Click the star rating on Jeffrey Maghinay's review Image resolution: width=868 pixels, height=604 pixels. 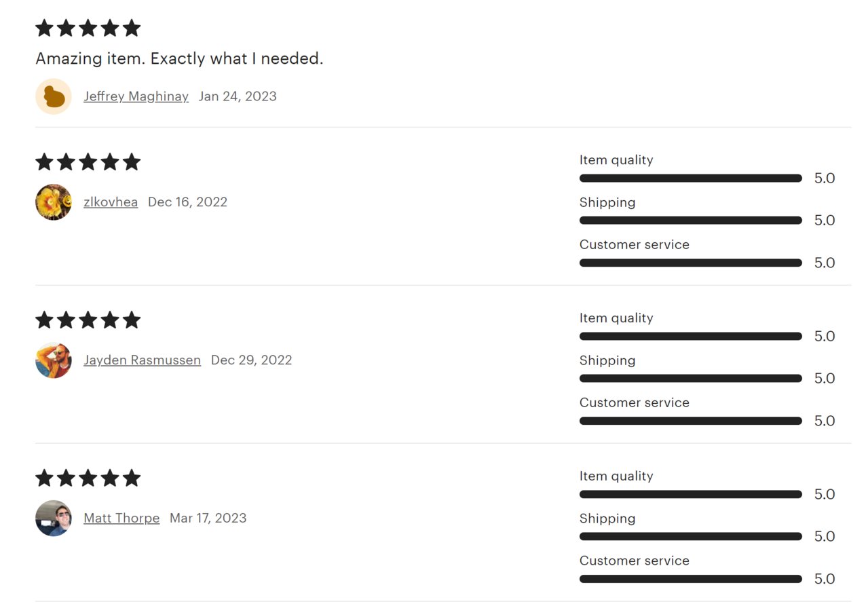88,28
